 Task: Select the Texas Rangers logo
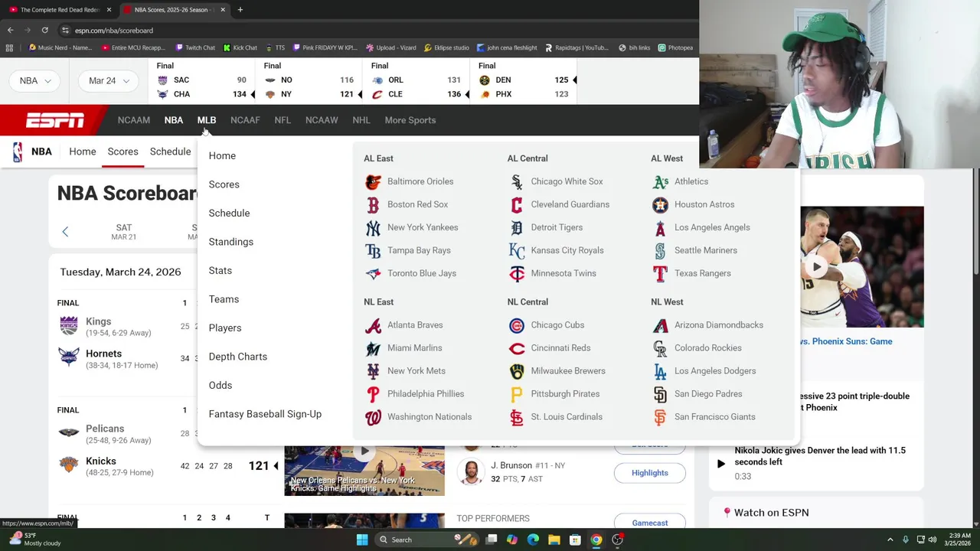pyautogui.click(x=660, y=273)
